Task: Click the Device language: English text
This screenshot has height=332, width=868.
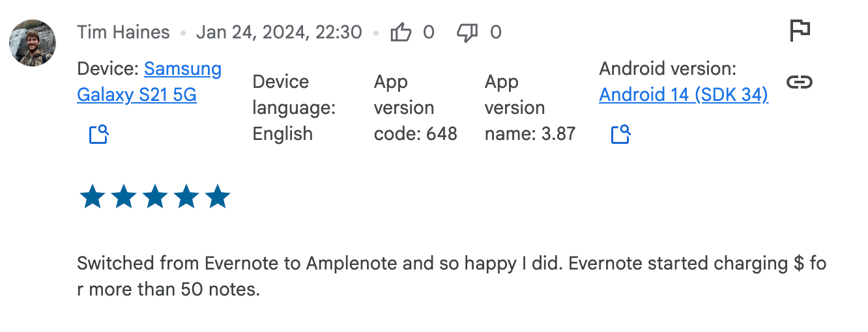Action: pos(294,108)
